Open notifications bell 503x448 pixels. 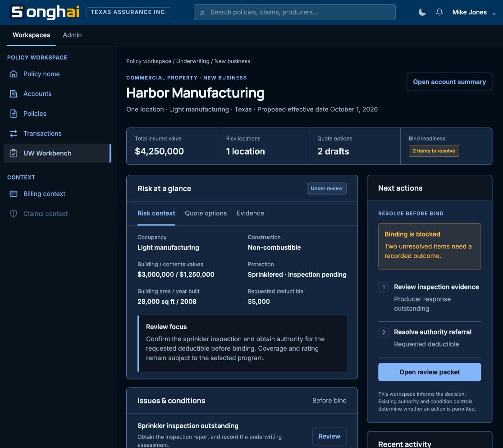[x=439, y=12]
